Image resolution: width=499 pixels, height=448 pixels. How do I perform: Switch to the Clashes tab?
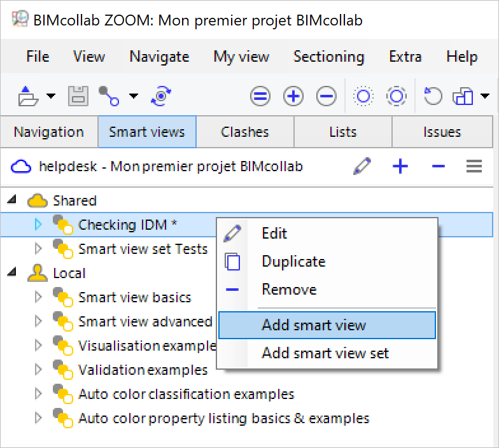pyautogui.click(x=244, y=132)
